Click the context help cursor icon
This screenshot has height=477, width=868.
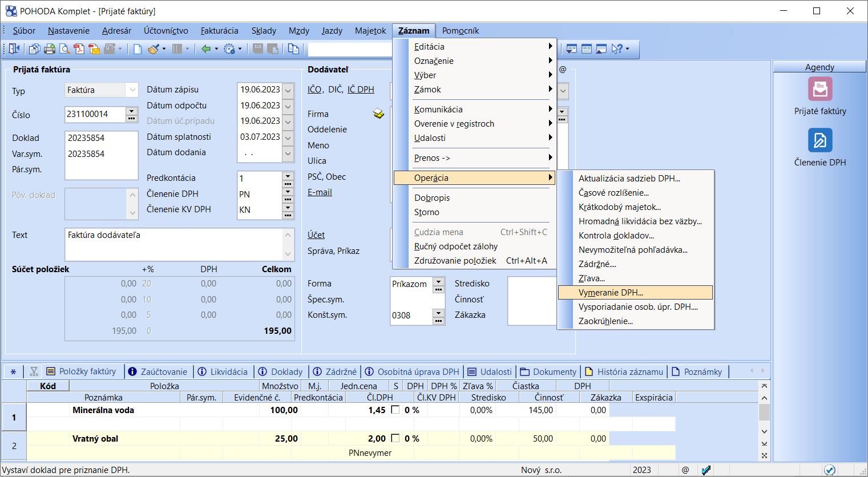pos(616,49)
